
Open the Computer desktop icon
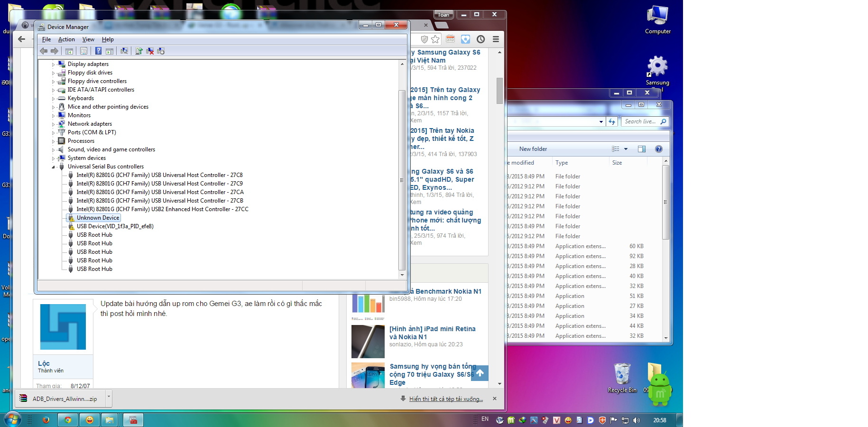pos(658,20)
